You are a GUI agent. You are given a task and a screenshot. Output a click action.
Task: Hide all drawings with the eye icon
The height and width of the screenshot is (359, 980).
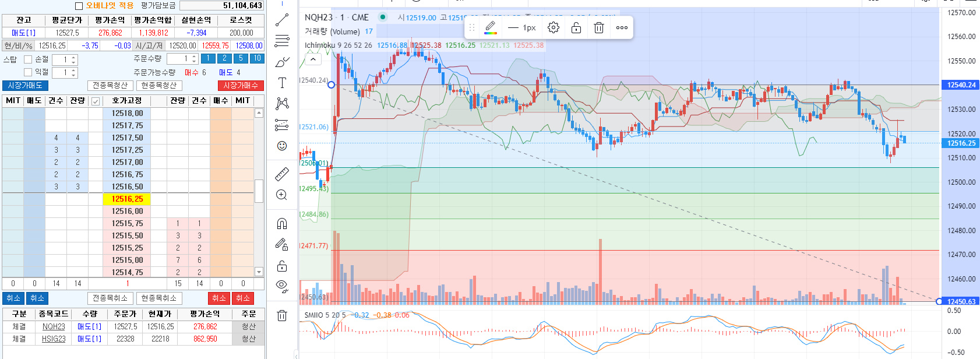(x=282, y=286)
